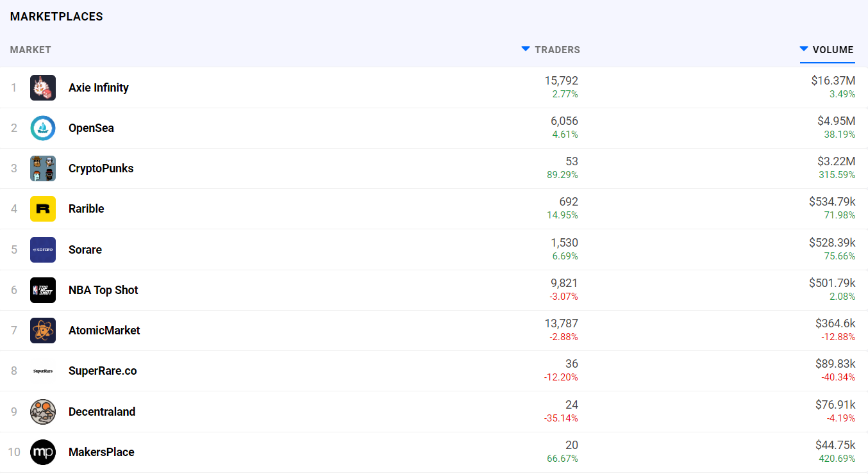The height and width of the screenshot is (474, 868).
Task: Select the $501.79k volume value
Action: point(832,283)
